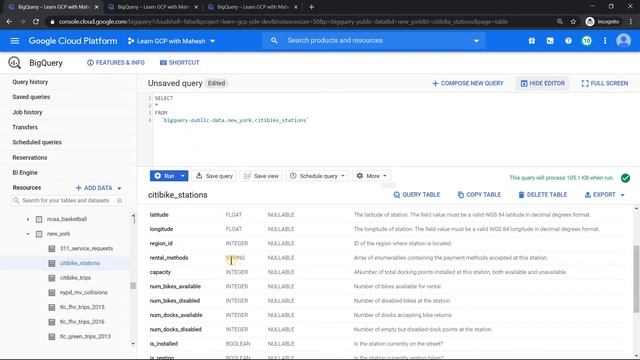Open notifications badge showing 10
The width and height of the screenshot is (640, 360).
tap(587, 41)
